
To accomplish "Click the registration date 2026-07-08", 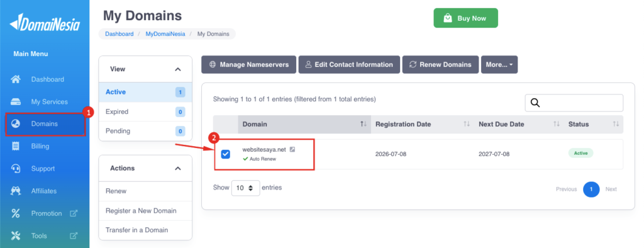I will tap(391, 154).
